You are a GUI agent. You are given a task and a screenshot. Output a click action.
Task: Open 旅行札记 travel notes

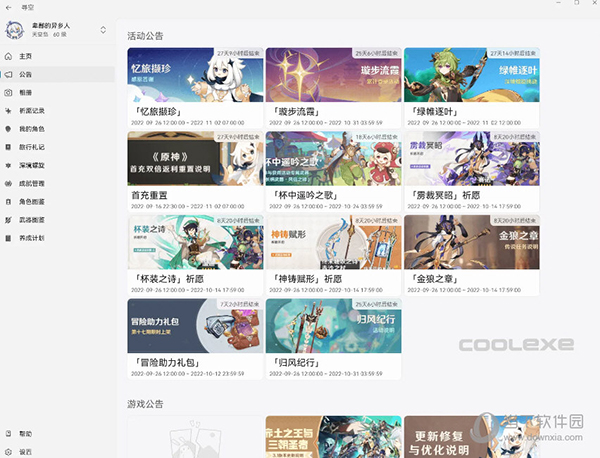(x=57, y=147)
